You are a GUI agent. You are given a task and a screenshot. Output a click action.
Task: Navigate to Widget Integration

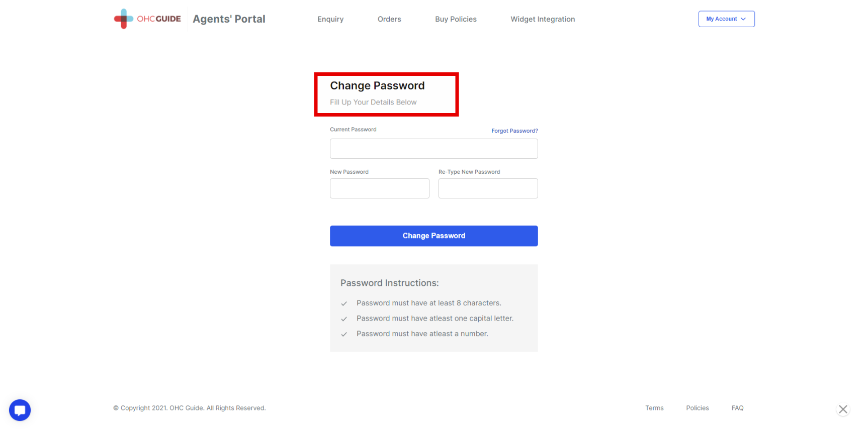pos(543,19)
